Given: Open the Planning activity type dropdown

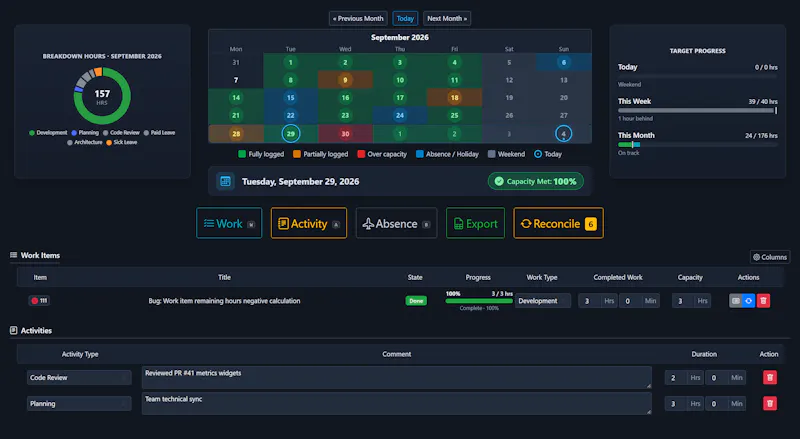Looking at the screenshot, I should (79, 403).
